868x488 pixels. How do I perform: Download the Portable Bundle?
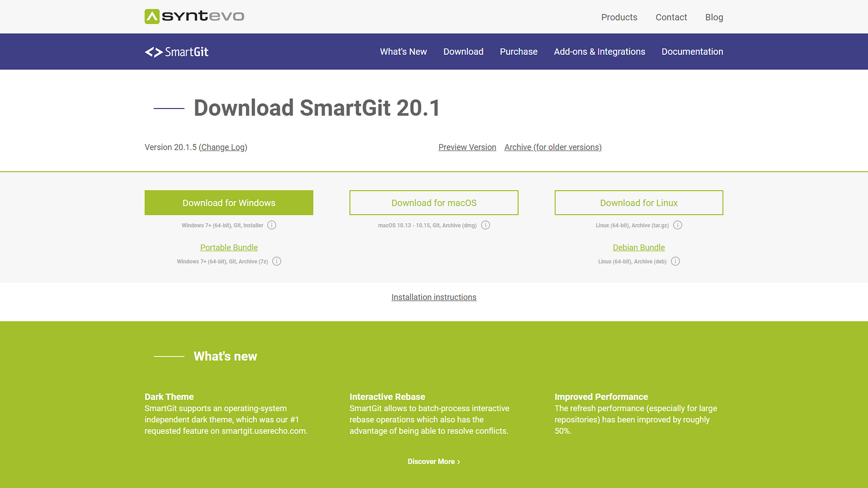pyautogui.click(x=229, y=247)
